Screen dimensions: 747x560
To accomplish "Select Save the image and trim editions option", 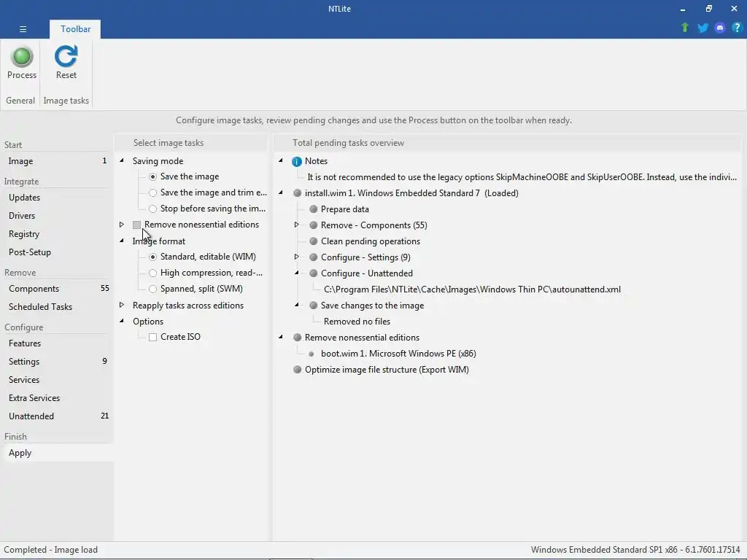I will (152, 192).
